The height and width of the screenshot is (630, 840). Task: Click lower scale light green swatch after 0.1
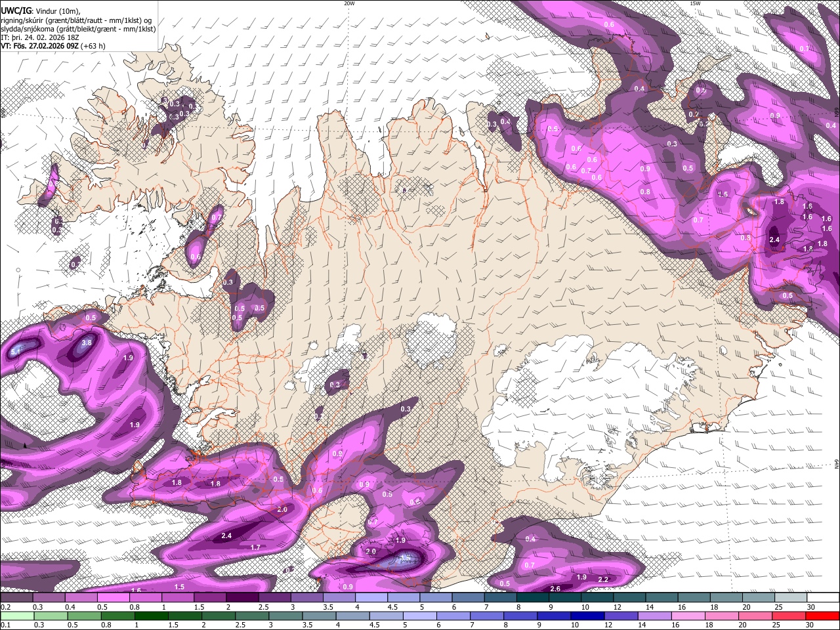pyautogui.click(x=16, y=616)
